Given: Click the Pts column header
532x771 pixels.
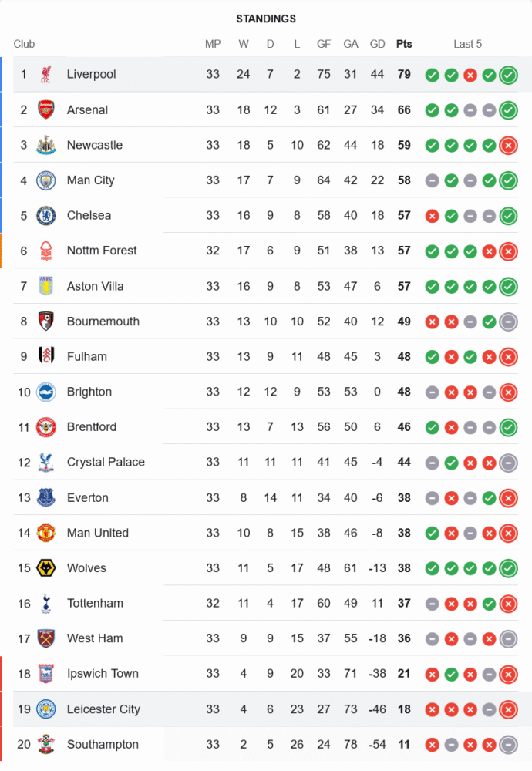Looking at the screenshot, I should pyautogui.click(x=404, y=44).
